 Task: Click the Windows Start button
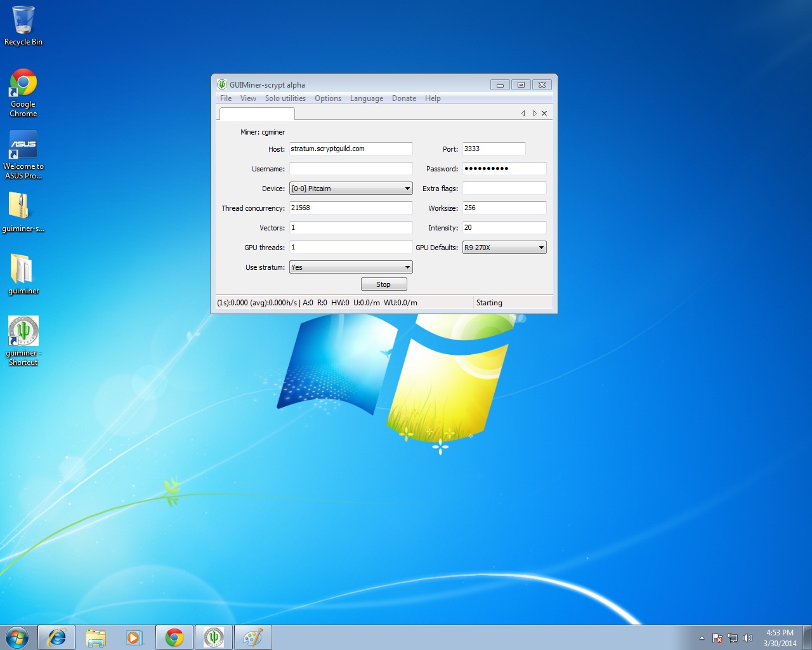click(17, 637)
